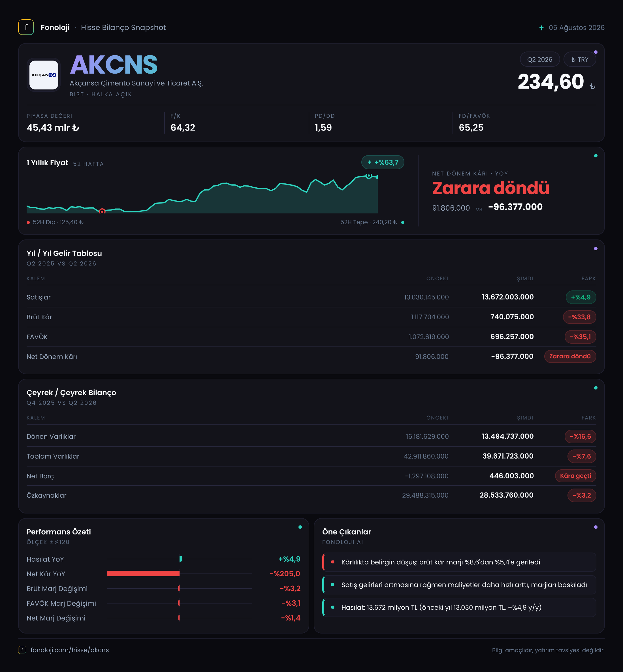
Task: Click the −%205,0 Net Kâr YoY value
Action: click(x=285, y=573)
